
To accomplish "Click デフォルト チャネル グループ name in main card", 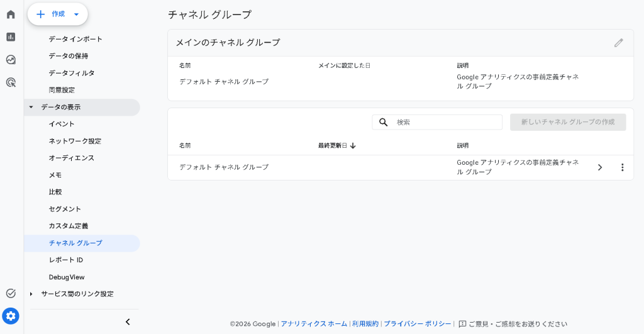I will 224,82.
